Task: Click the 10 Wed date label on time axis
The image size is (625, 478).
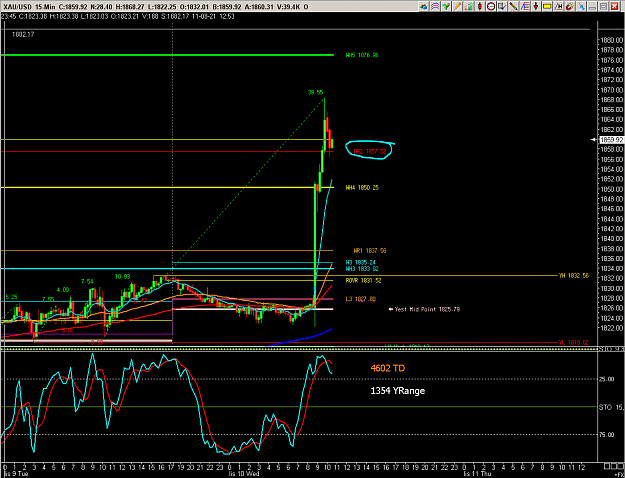Action: [x=244, y=474]
